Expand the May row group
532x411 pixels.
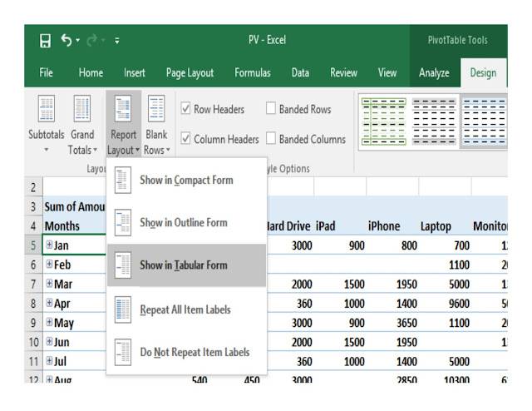tap(49, 322)
